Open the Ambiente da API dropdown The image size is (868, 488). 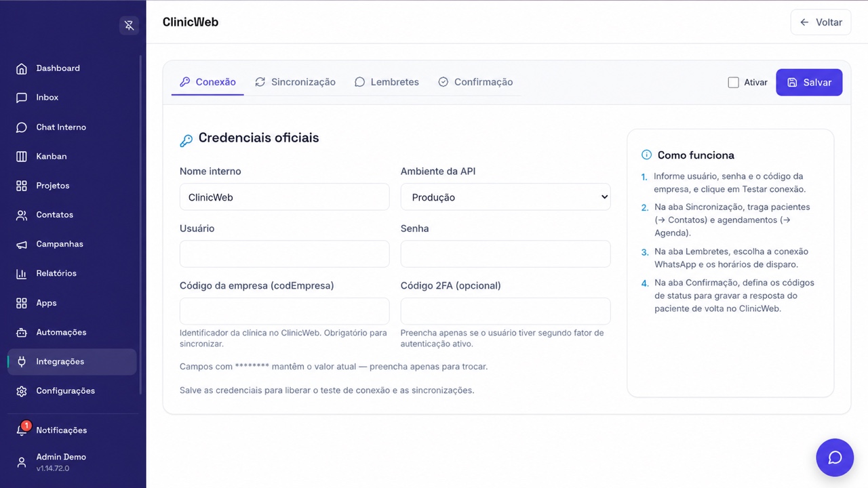[x=505, y=197]
